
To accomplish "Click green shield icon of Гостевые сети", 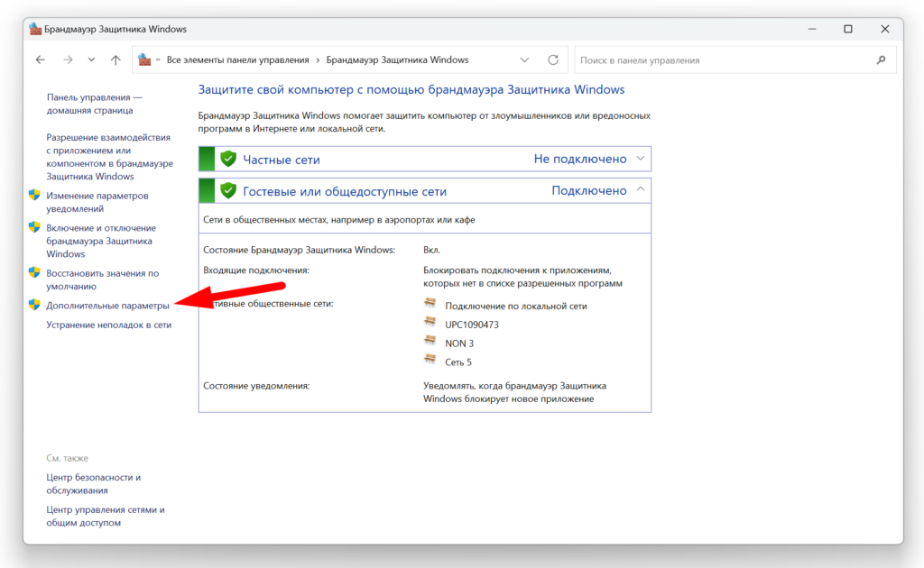I will (228, 191).
